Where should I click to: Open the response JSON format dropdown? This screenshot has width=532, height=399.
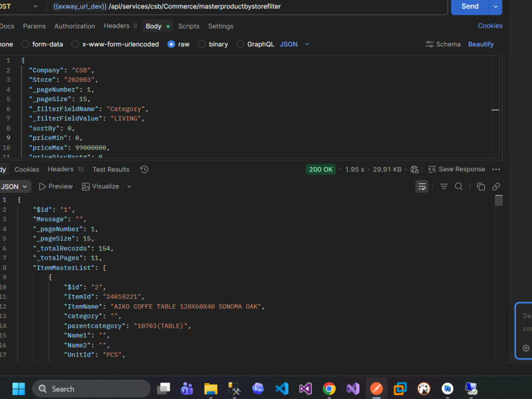14,187
